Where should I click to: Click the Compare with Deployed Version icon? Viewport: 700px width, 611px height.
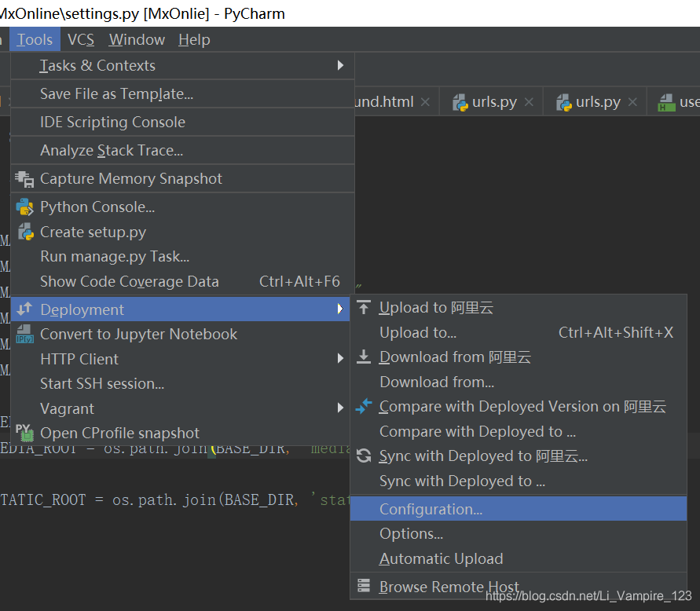364,406
